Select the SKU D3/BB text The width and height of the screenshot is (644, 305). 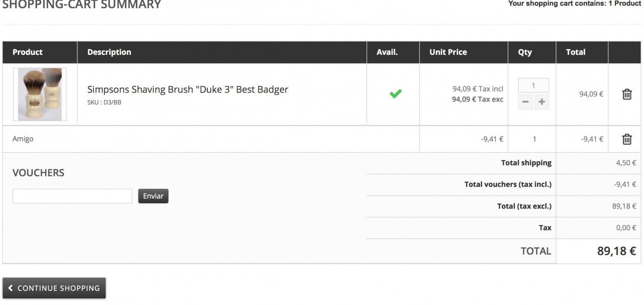[x=104, y=103]
